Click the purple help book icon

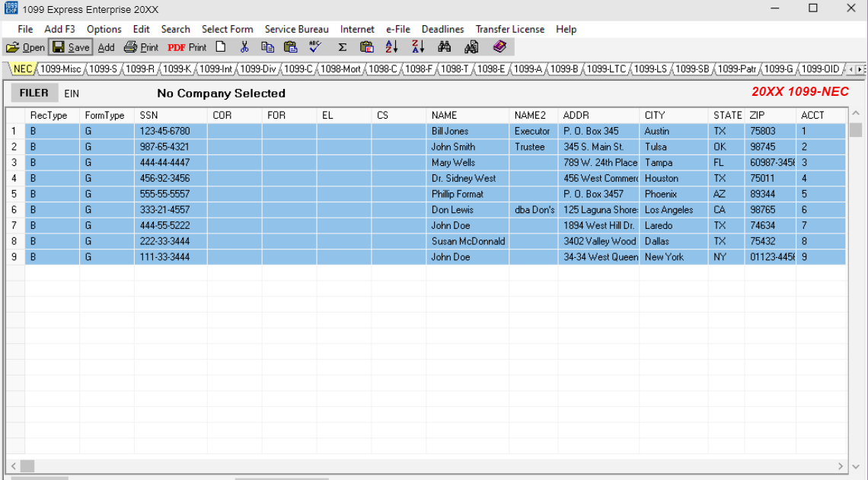499,47
